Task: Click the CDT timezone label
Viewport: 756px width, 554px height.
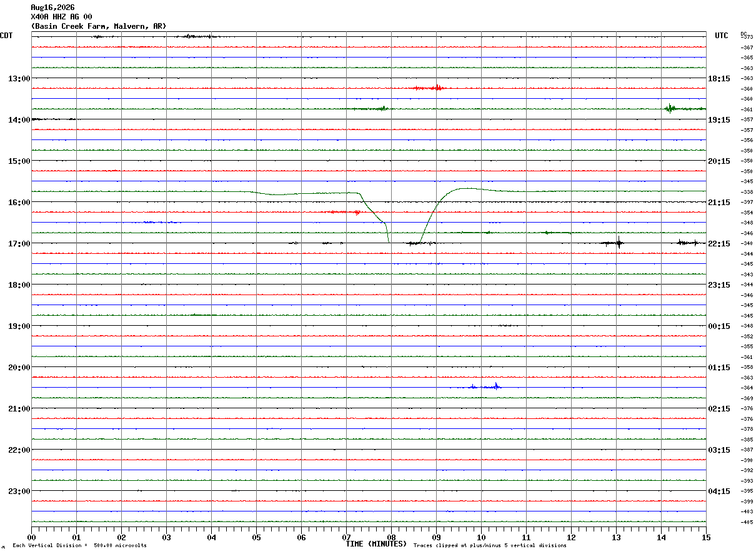Action: (6, 36)
